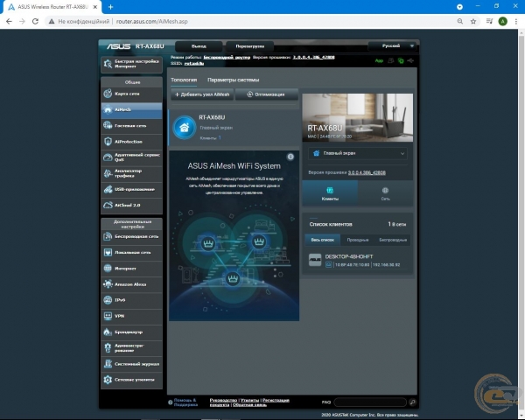Go back with the browser back arrow
Viewport: 525px width, 420px height.
point(9,21)
